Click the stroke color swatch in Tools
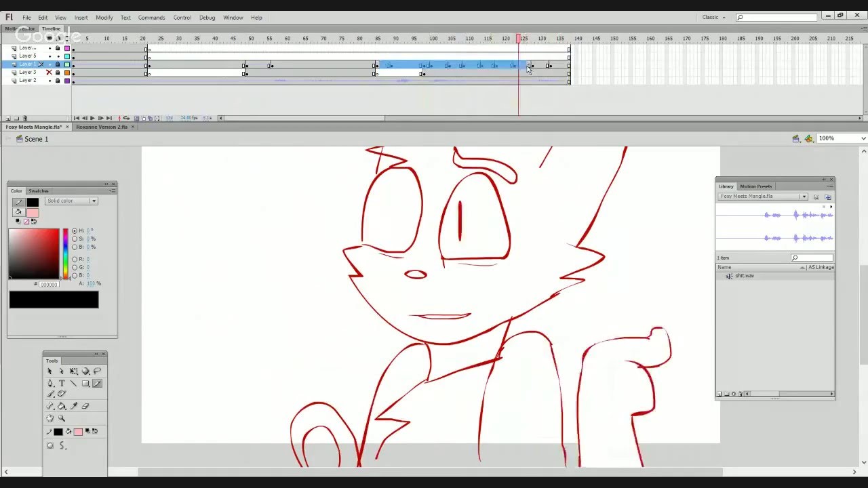868x488 pixels. pyautogui.click(x=58, y=432)
